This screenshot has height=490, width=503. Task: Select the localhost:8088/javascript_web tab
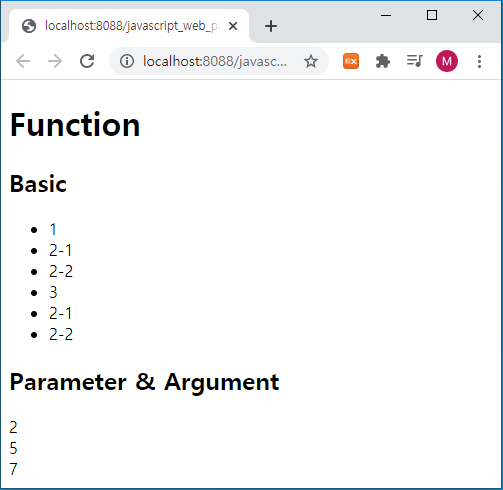[x=128, y=26]
